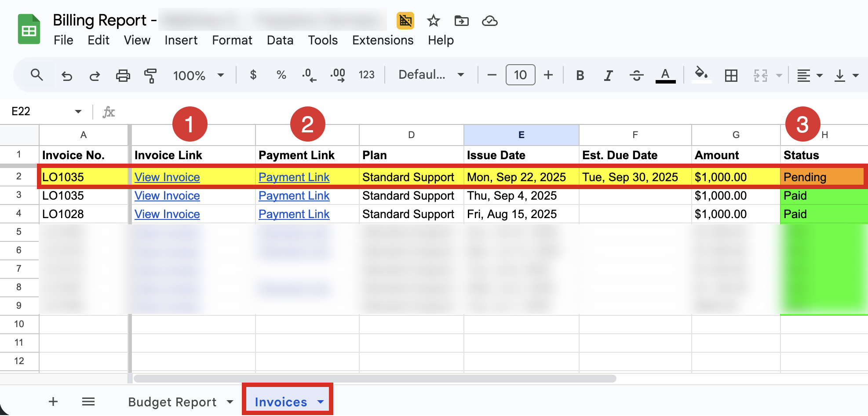The image size is (868, 416).
Task: Click the search magnifier in toolbar
Action: click(x=37, y=75)
